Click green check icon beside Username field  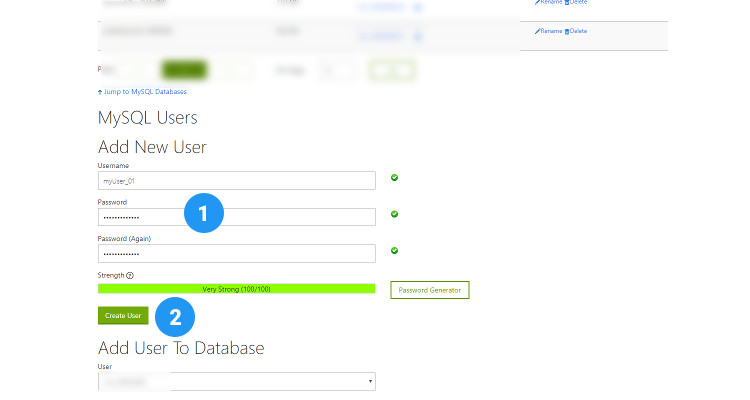pyautogui.click(x=395, y=178)
